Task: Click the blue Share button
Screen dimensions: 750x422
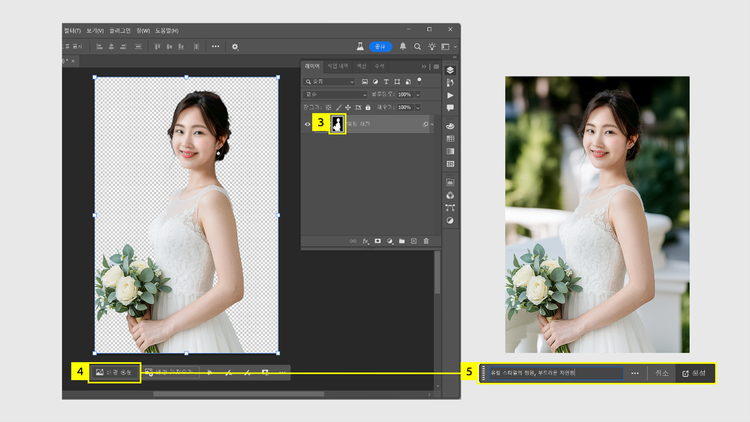Action: [380, 46]
